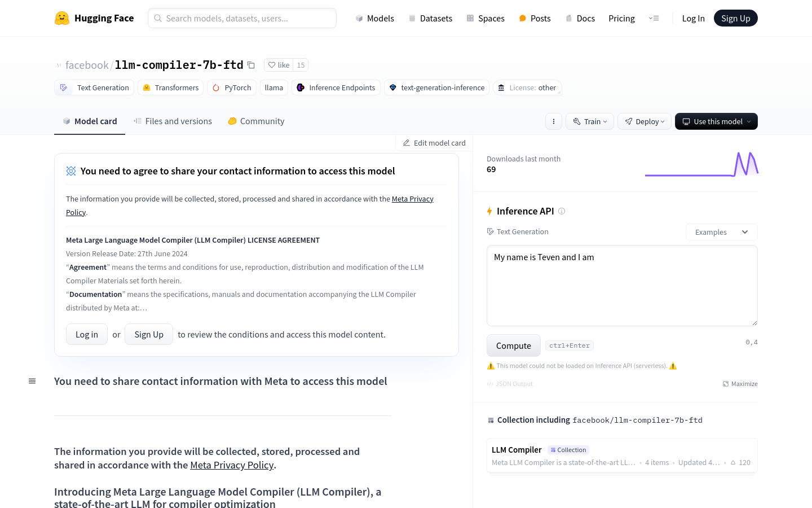The width and height of the screenshot is (812, 508).
Task: Click Edit model card
Action: pyautogui.click(x=434, y=143)
